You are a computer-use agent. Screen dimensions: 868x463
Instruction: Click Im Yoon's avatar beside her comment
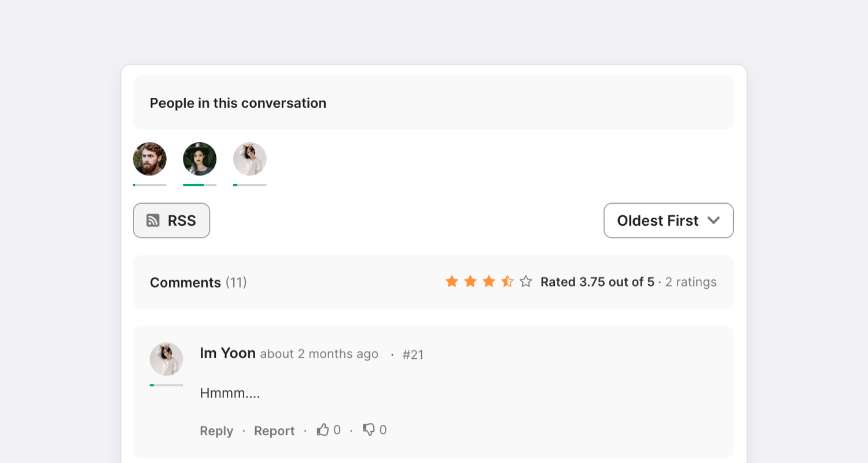[x=167, y=359]
